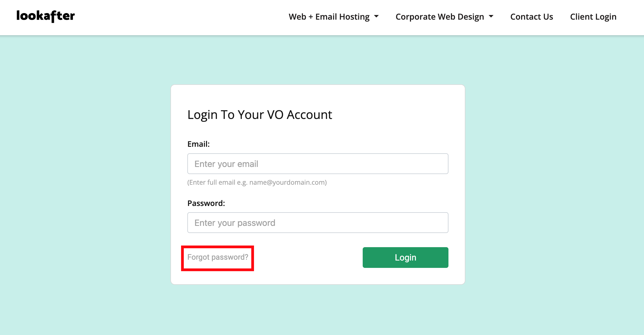
Task: Open the Web + Email Hosting menu
Action: (x=329, y=17)
